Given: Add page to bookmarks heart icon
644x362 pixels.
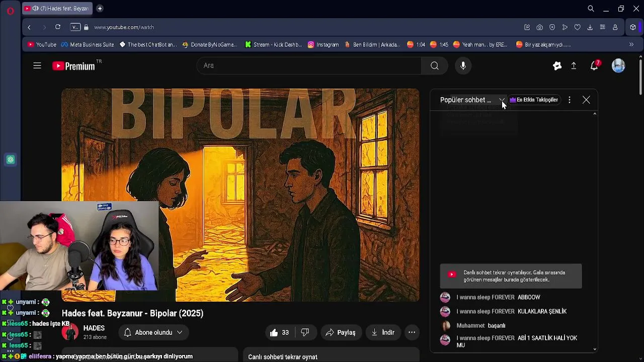Looking at the screenshot, I should click(577, 27).
